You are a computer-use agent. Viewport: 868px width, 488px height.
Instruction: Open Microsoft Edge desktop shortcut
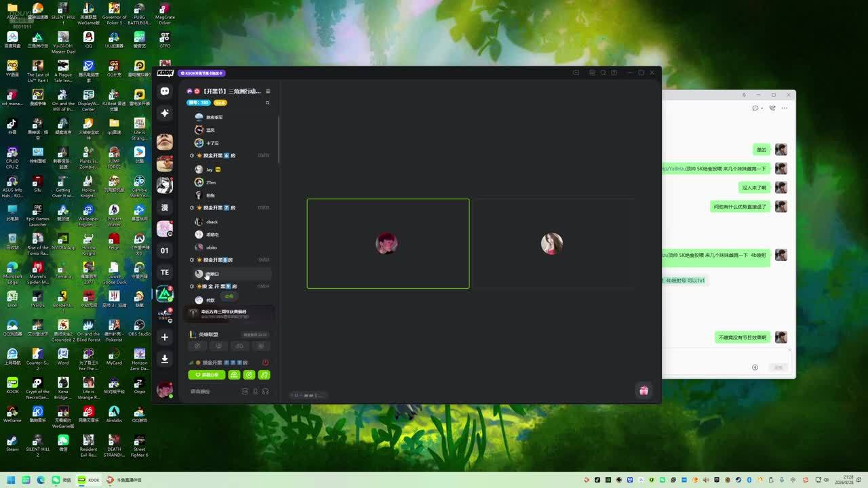(12, 272)
